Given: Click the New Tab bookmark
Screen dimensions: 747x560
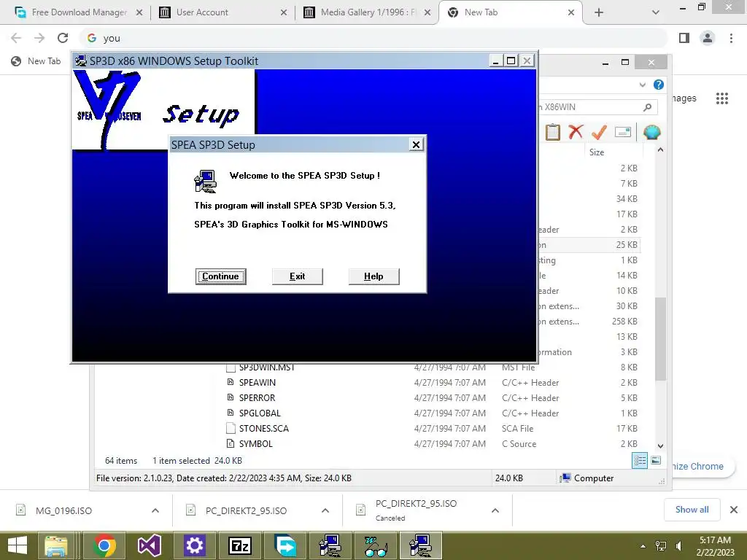Looking at the screenshot, I should pyautogui.click(x=36, y=61).
